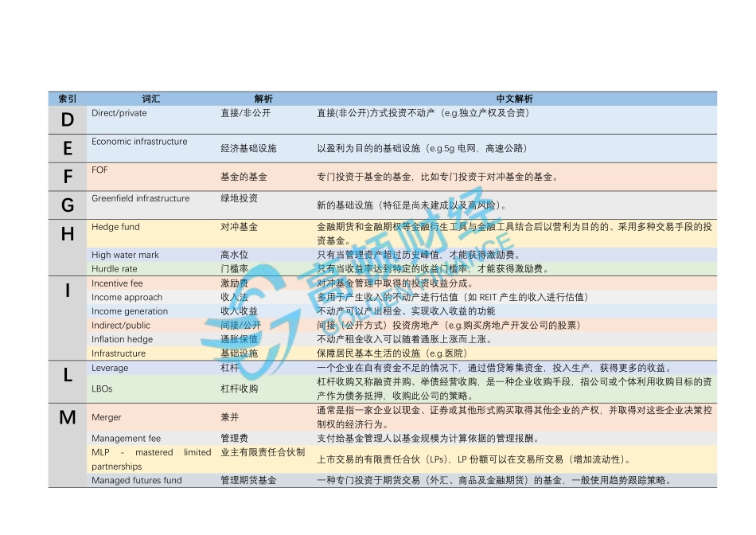This screenshot has width=756, height=535.
Task: Click the 对冲基金 translation cell
Action: 239,227
